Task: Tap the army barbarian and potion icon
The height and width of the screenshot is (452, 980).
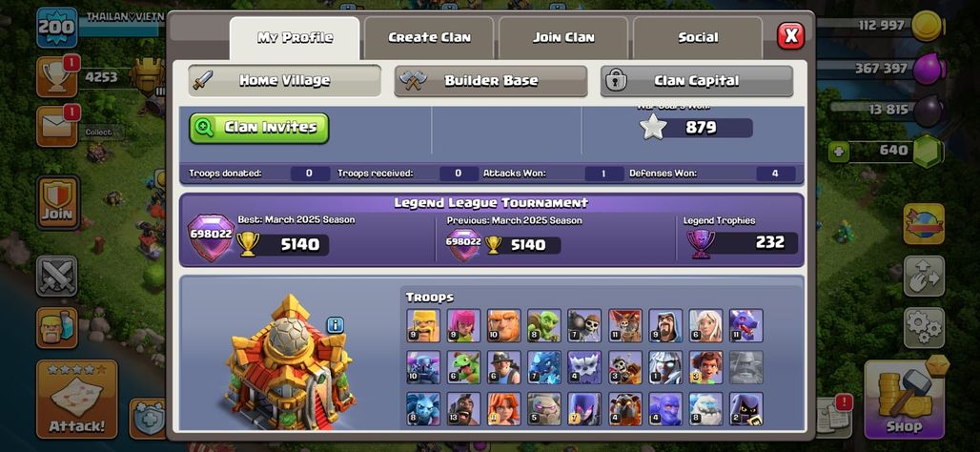Action: (57, 328)
